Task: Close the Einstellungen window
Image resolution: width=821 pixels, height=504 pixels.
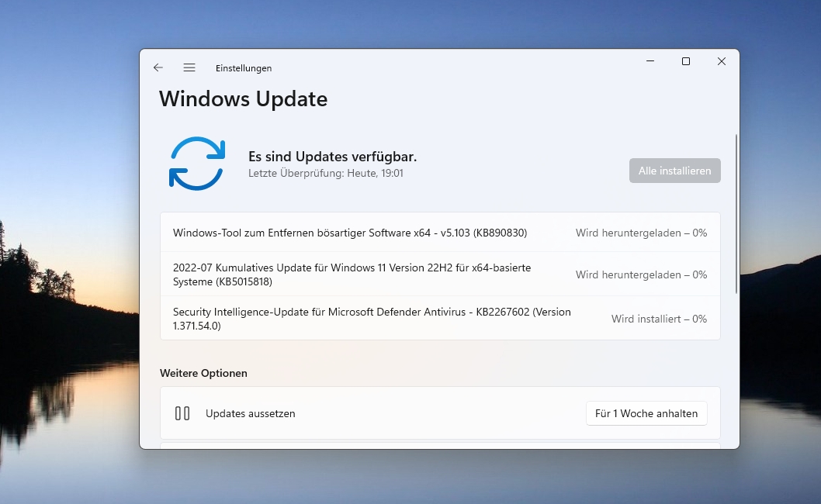Action: (722, 61)
